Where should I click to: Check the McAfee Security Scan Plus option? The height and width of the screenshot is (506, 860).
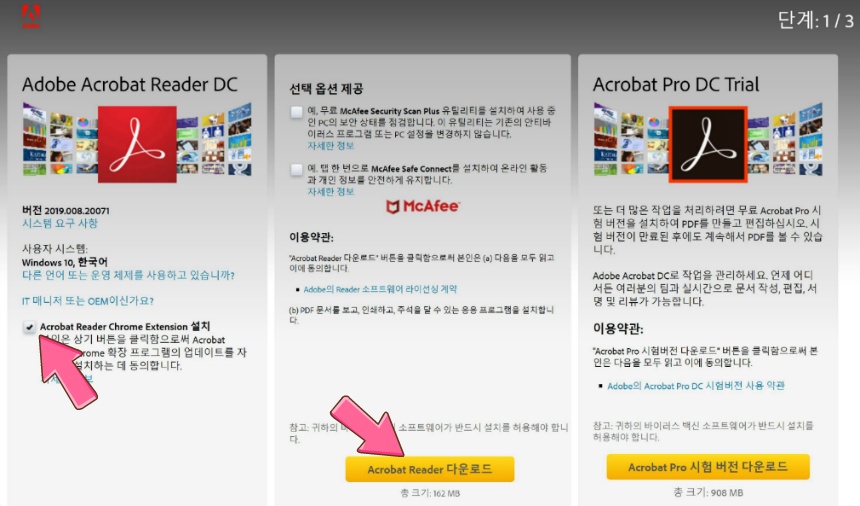[297, 112]
